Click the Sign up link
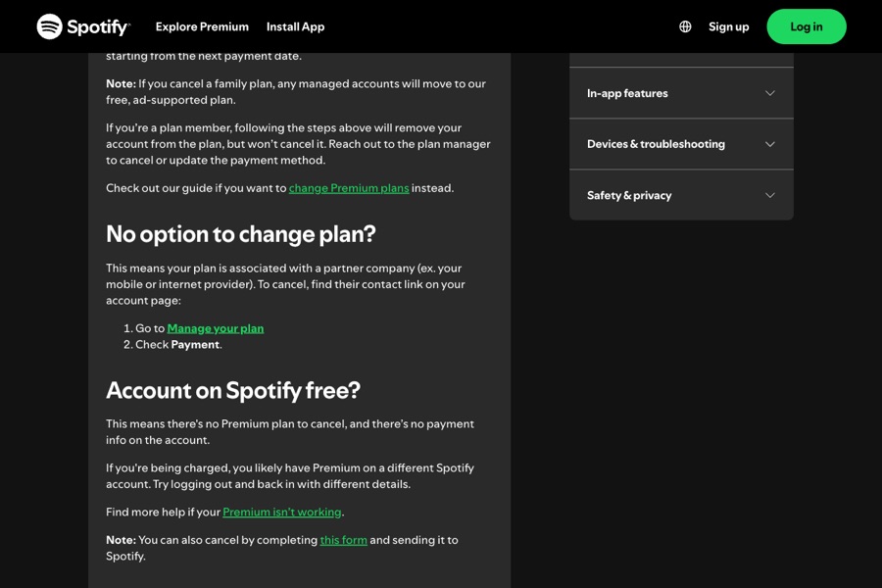 [728, 26]
